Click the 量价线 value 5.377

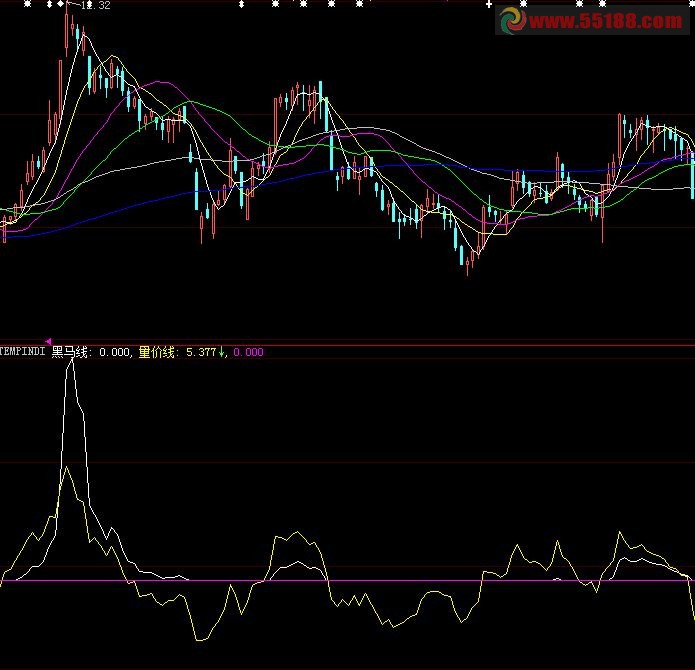[201, 352]
